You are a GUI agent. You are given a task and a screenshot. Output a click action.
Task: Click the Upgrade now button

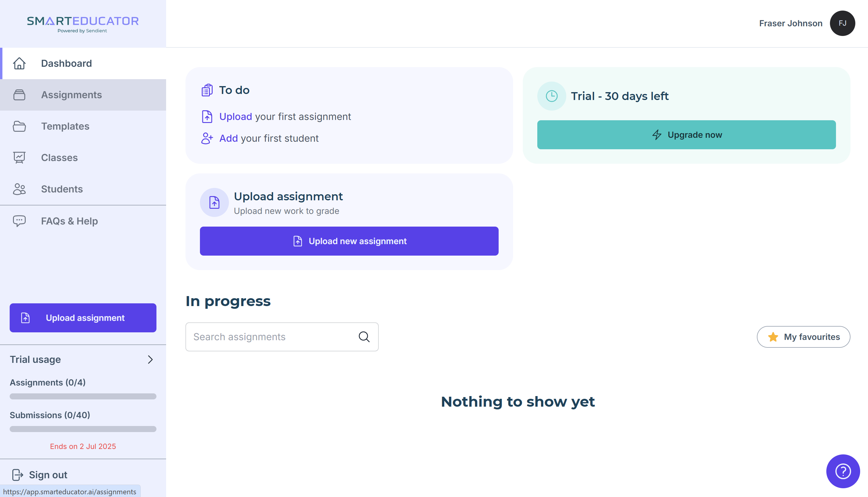pyautogui.click(x=686, y=135)
